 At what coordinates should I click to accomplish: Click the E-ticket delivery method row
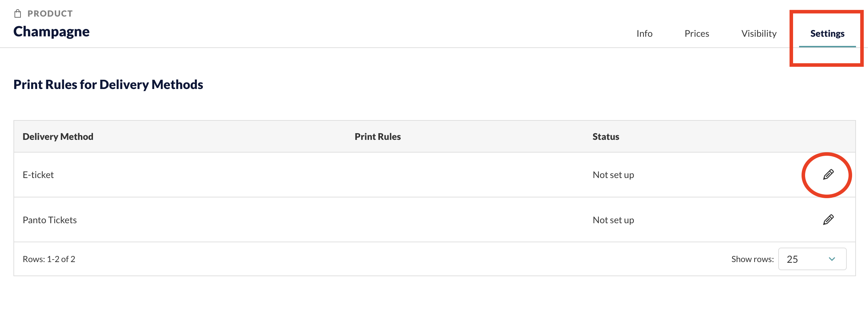[x=434, y=174]
